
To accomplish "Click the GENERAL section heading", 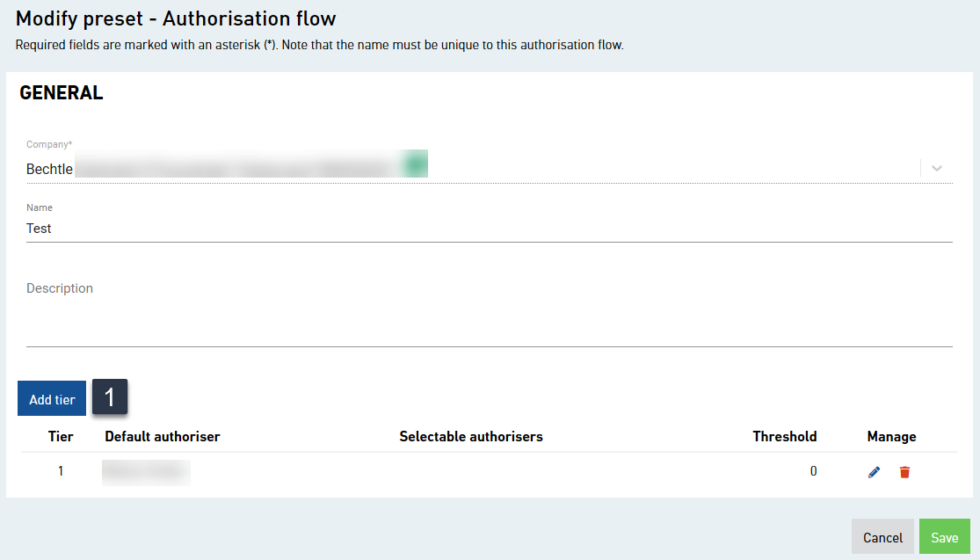I will coord(61,91).
